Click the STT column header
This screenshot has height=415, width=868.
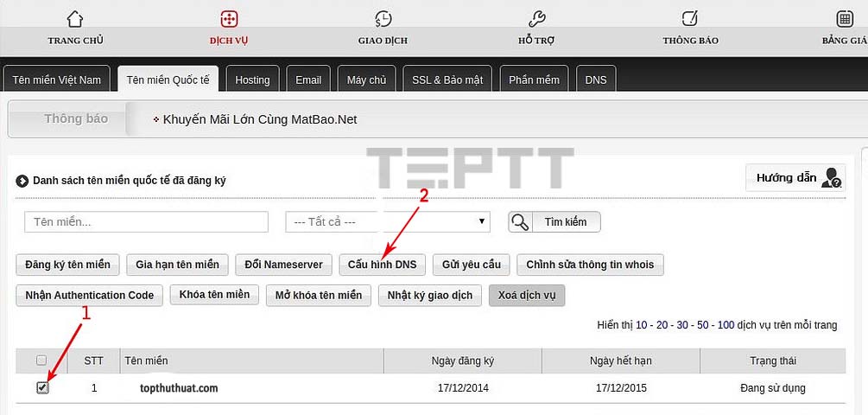93,361
